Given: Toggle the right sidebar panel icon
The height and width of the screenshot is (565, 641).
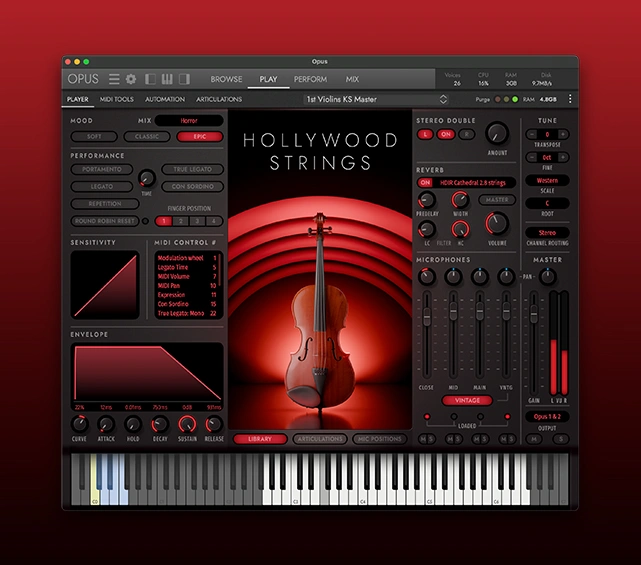Looking at the screenshot, I should point(184,79).
